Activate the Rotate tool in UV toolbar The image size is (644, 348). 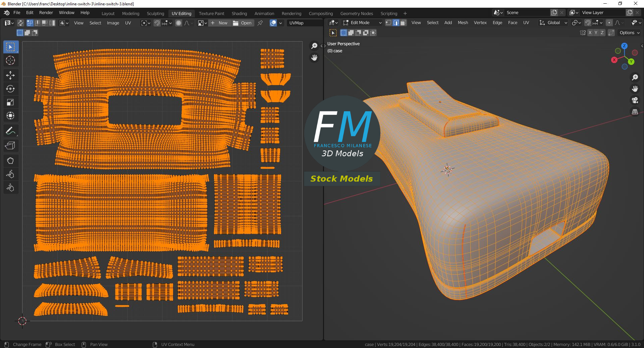coord(10,89)
